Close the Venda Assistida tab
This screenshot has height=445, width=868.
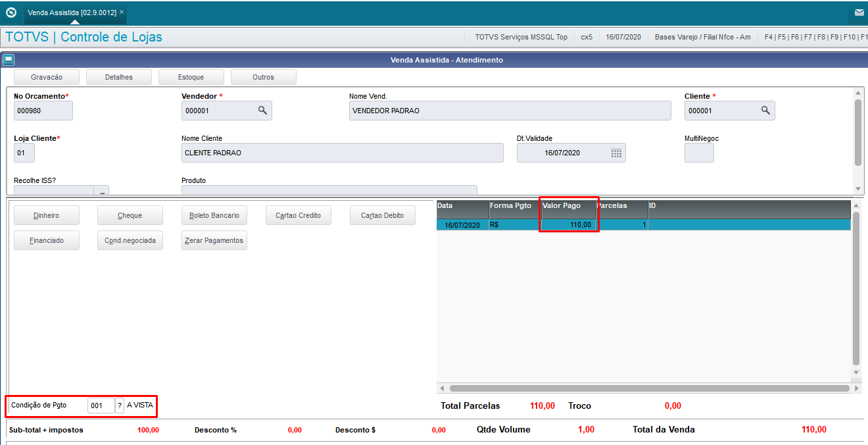[122, 12]
